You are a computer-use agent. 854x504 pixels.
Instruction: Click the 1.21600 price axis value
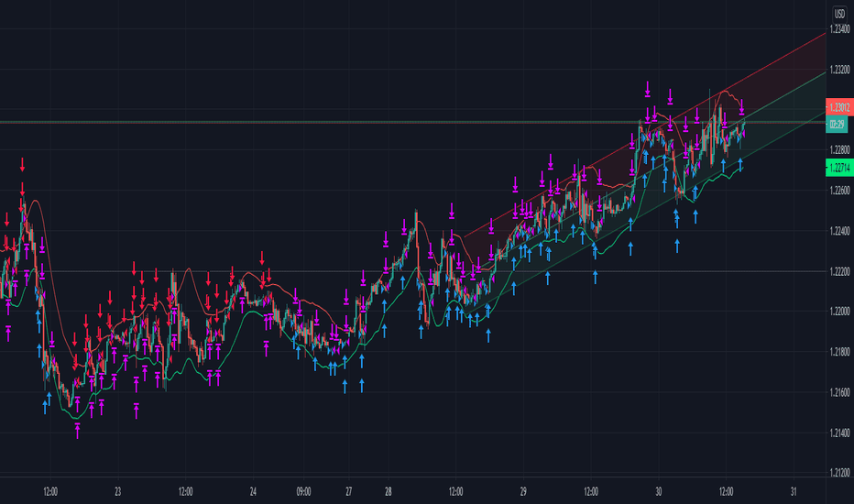pos(840,392)
